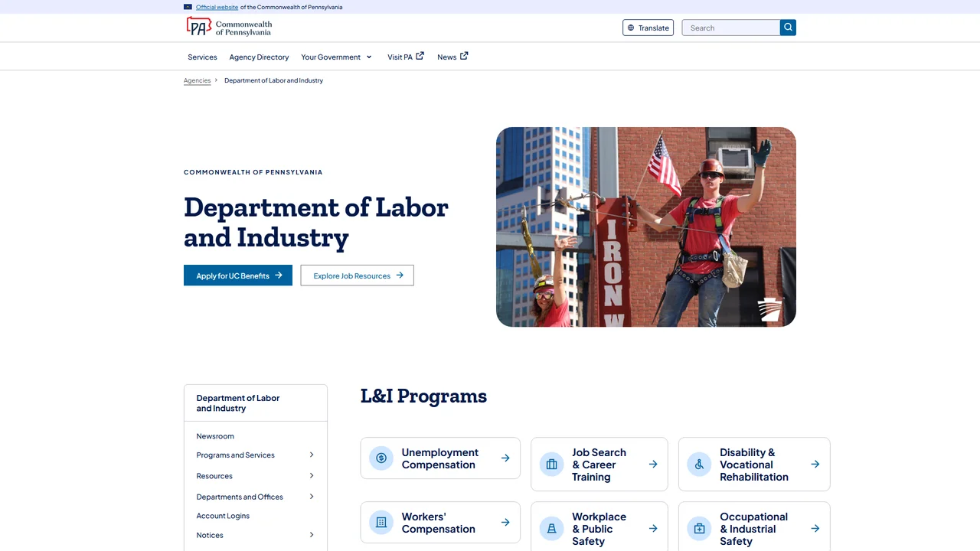Image resolution: width=980 pixels, height=551 pixels.
Task: Click the Disability & Vocational Rehabilitation wheelchair icon
Action: 699,465
